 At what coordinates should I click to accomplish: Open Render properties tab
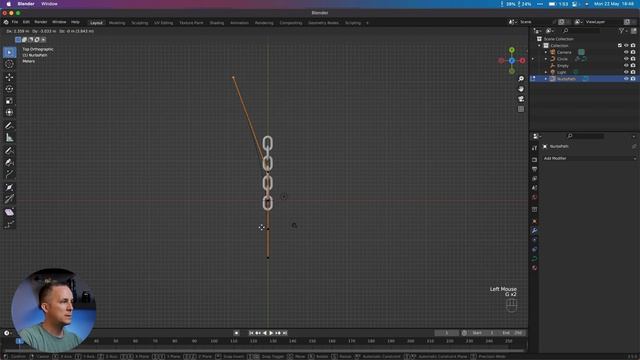[535, 160]
